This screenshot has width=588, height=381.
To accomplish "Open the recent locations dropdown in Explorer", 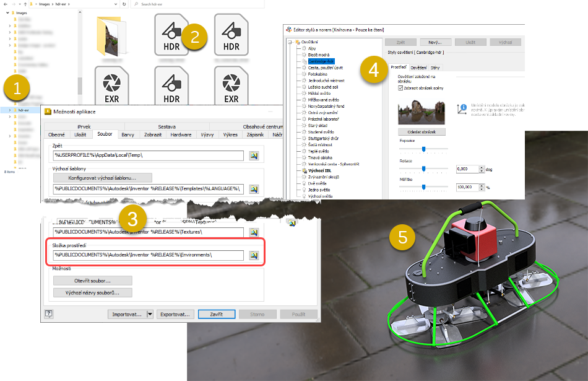I will 20,4.
